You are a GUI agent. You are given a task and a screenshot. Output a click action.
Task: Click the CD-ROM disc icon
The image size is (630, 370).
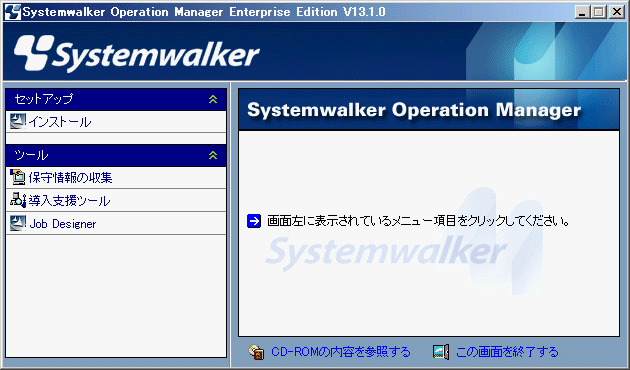256,352
